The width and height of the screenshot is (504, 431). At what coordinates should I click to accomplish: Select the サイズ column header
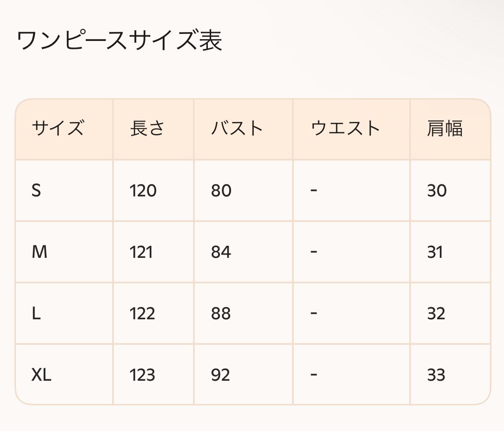point(58,128)
